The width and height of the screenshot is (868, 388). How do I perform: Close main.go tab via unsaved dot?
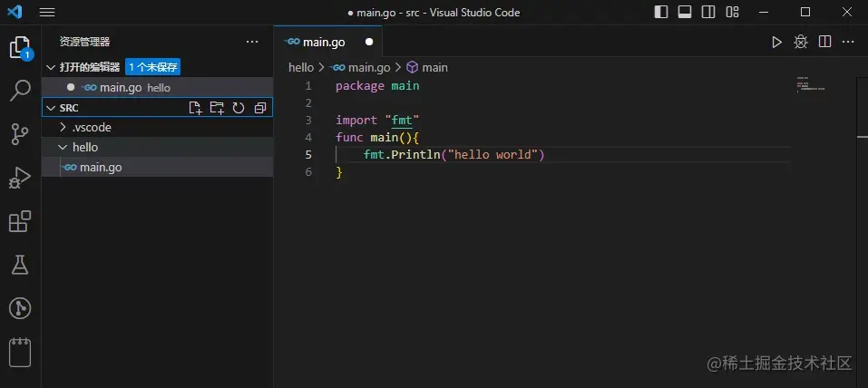pos(369,42)
